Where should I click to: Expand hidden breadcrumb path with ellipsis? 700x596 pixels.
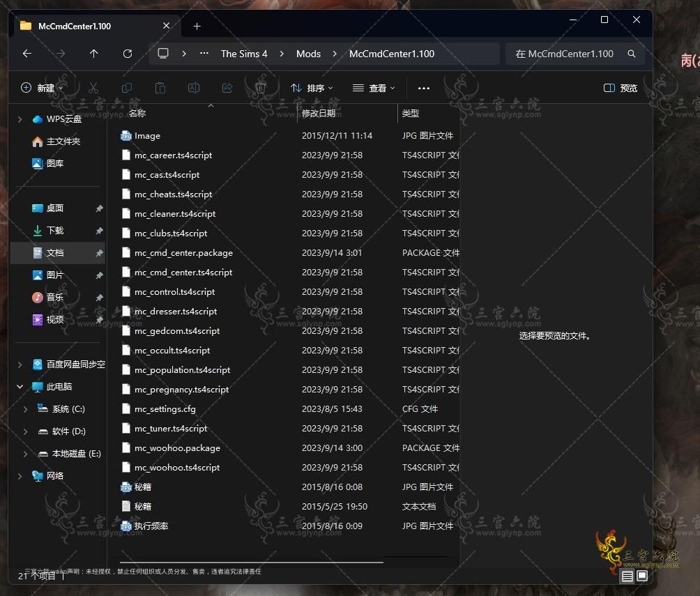204,54
